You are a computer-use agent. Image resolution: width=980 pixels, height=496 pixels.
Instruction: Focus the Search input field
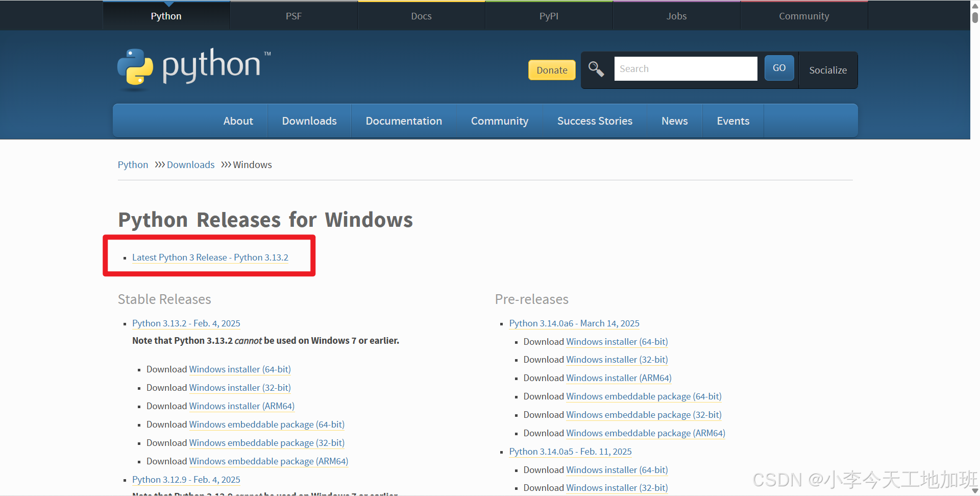(x=685, y=68)
